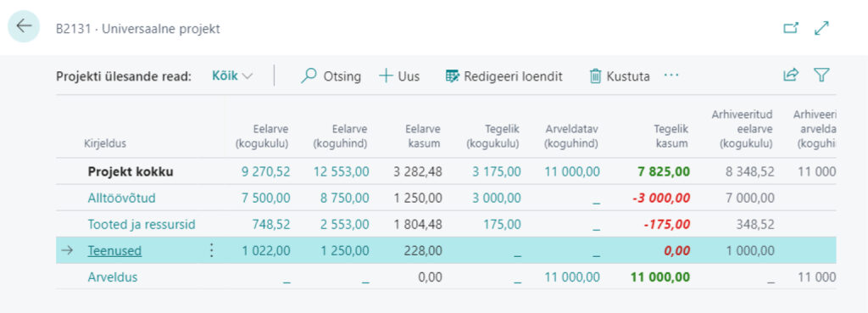The width and height of the screenshot is (868, 313).
Task: Open the share icon in toolbar
Action: click(x=791, y=75)
